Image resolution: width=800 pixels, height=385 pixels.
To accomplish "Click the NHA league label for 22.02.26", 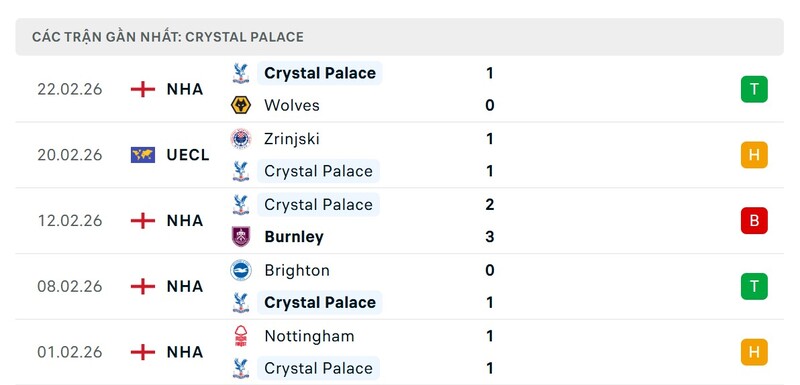I will tap(185, 89).
